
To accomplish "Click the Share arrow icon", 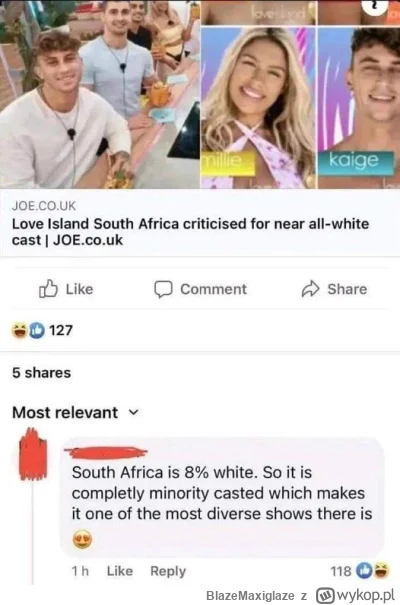I will pyautogui.click(x=311, y=289).
